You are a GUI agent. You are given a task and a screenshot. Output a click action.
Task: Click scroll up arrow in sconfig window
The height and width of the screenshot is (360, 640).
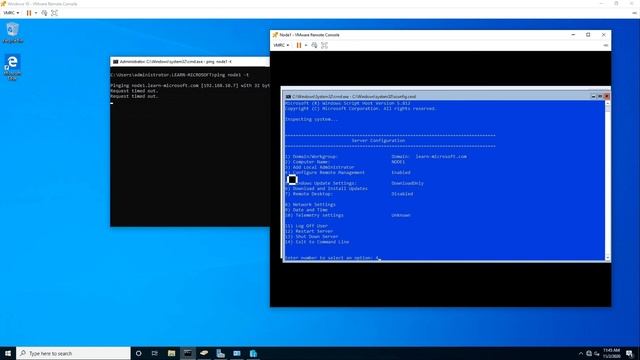(607, 104)
